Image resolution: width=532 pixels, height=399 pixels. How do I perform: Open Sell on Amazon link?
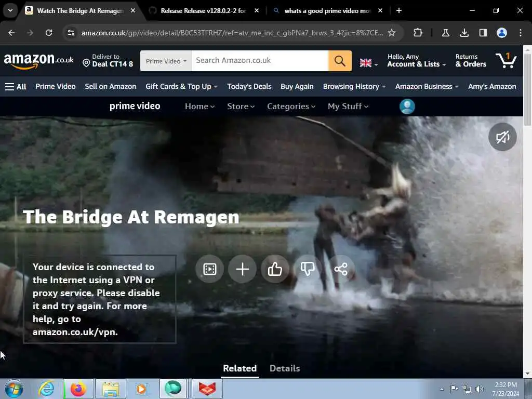click(110, 87)
